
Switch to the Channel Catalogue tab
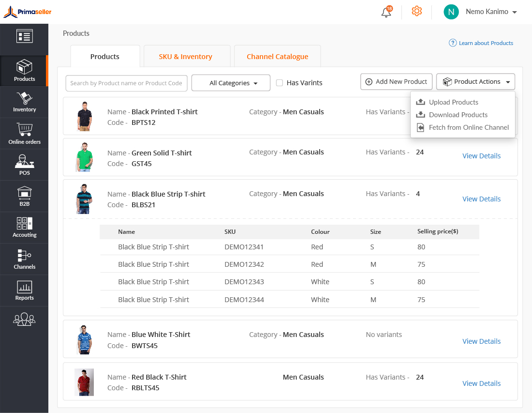pyautogui.click(x=277, y=57)
